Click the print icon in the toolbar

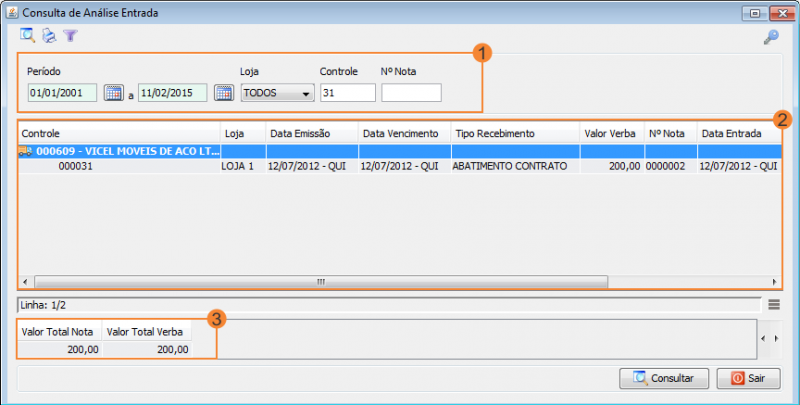[49, 36]
